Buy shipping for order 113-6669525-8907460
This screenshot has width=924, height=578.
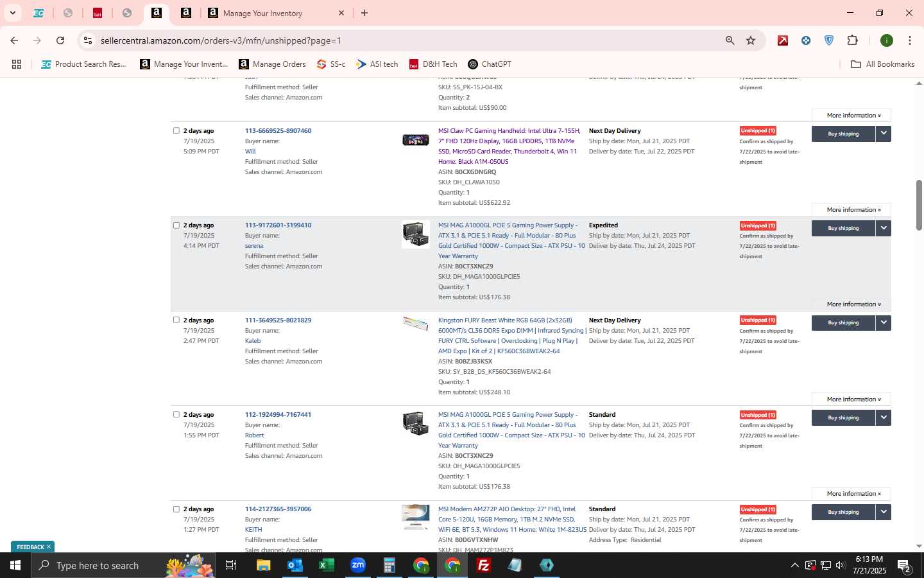pos(843,134)
